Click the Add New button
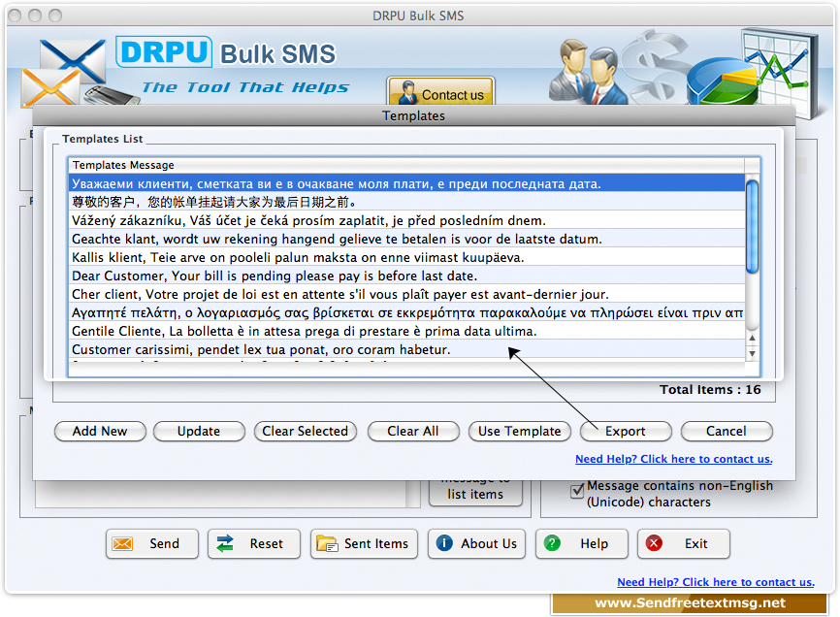Screen dimensions: 840x617 [100, 431]
